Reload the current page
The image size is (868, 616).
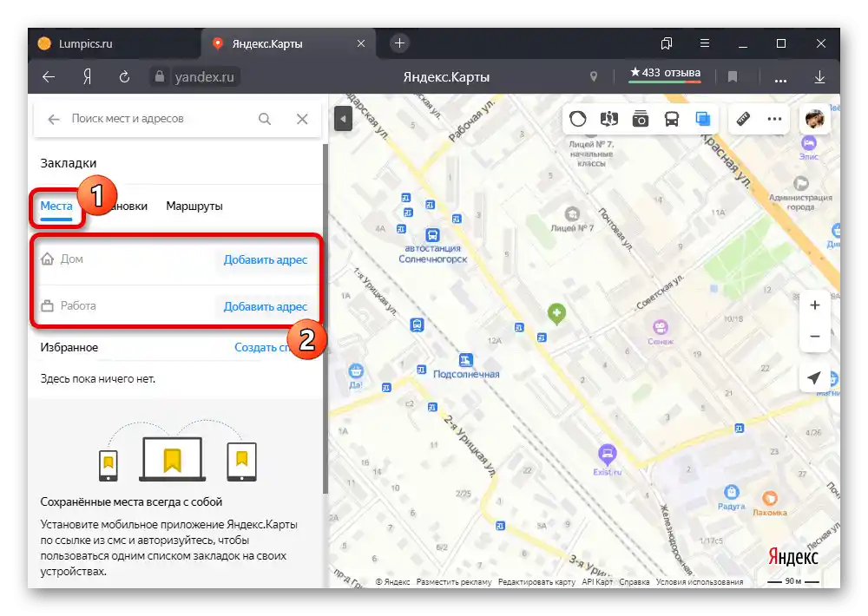[x=124, y=77]
